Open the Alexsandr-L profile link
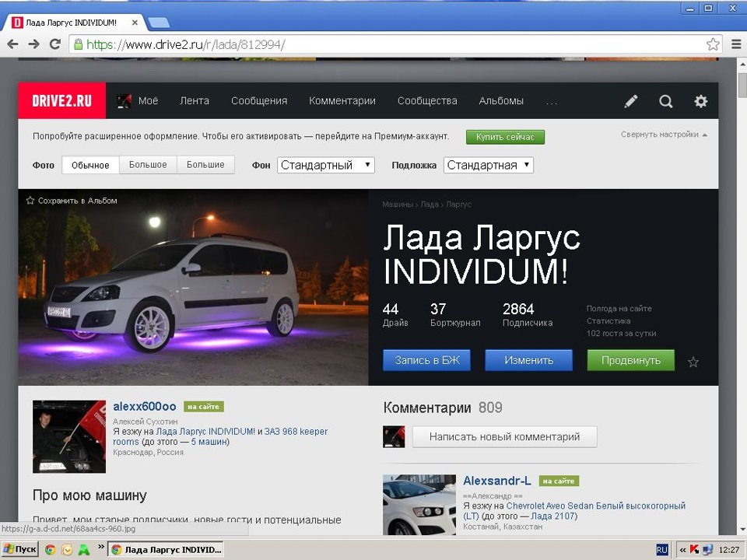The height and width of the screenshot is (560, 747). pyautogui.click(x=497, y=481)
